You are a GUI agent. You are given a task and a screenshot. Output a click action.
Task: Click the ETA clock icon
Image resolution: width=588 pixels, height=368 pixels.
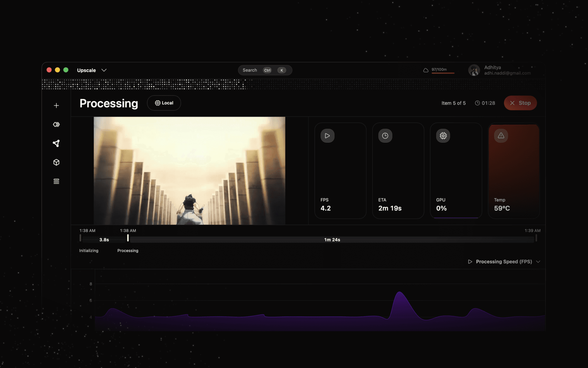coord(385,136)
